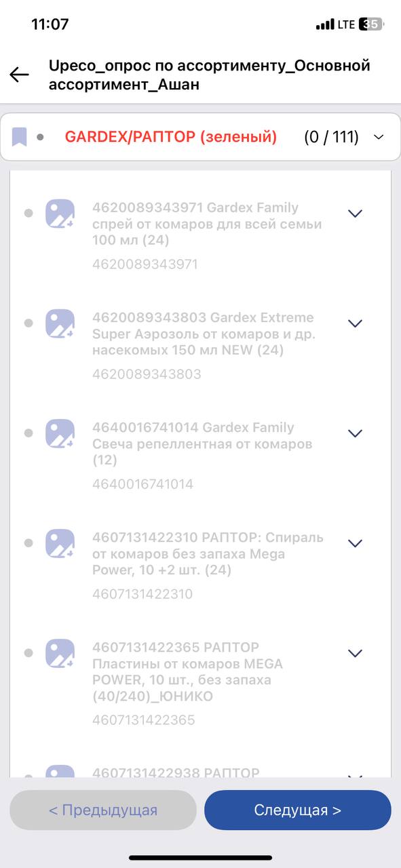The image size is (401, 868).
Task: Add photo for РАПТОР Спираль от комаров
Action: (60, 543)
